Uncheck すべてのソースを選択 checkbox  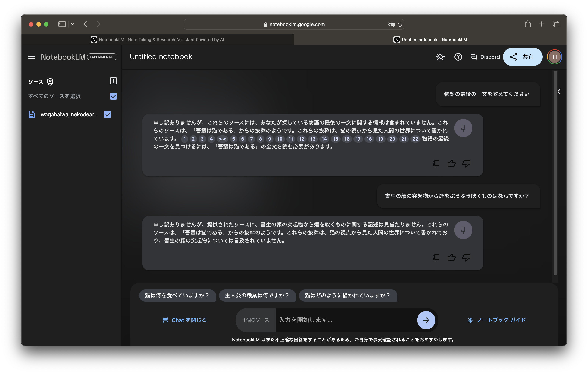point(113,96)
